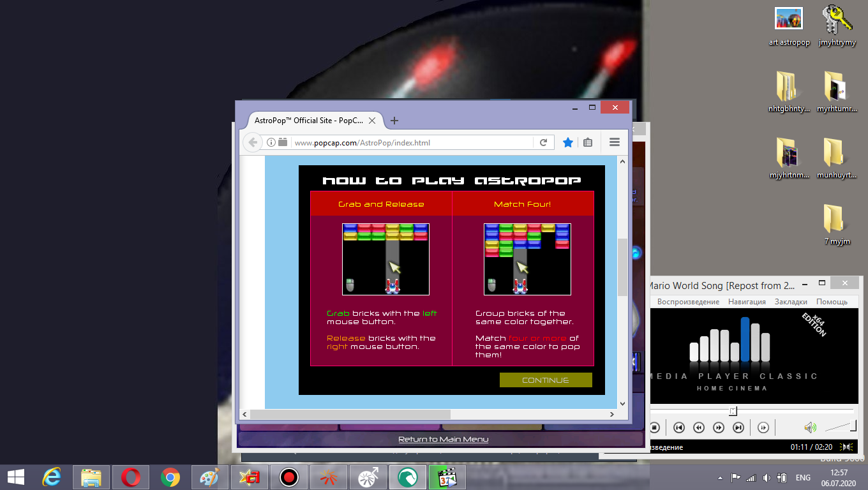Select the art astropop desktop icon
The image size is (868, 490).
click(789, 26)
